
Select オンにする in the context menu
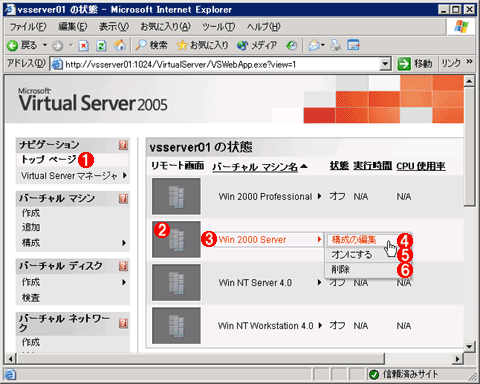coord(351,255)
